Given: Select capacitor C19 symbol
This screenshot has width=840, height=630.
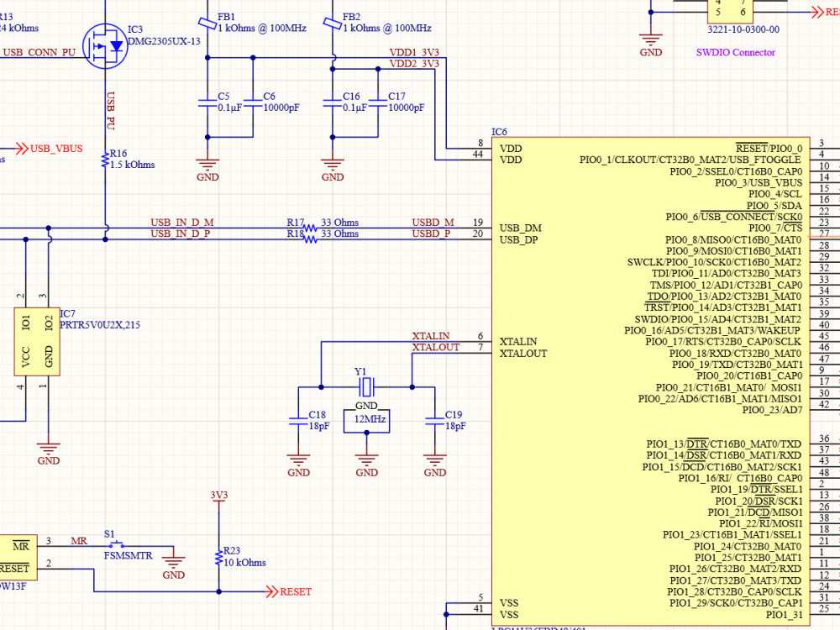Looking at the screenshot, I should tap(435, 421).
